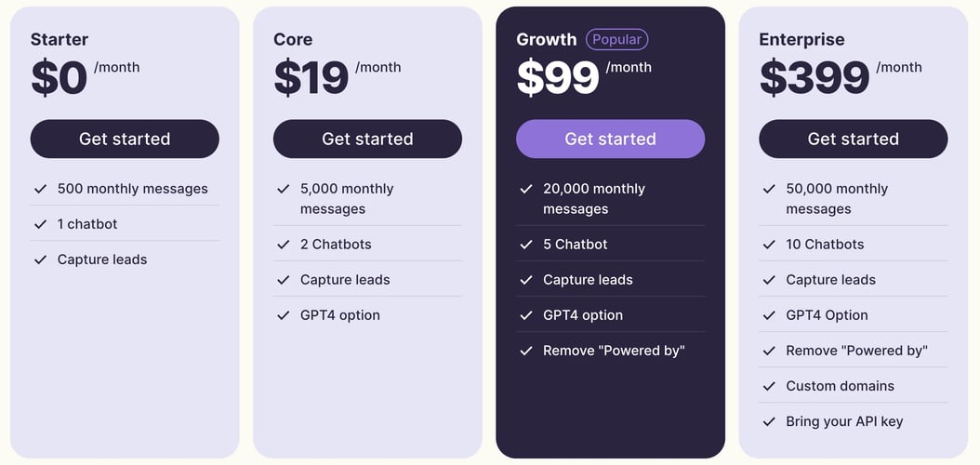Click checkmark next to 5 Chatbot
Screen dimensions: 980x465
(526, 245)
